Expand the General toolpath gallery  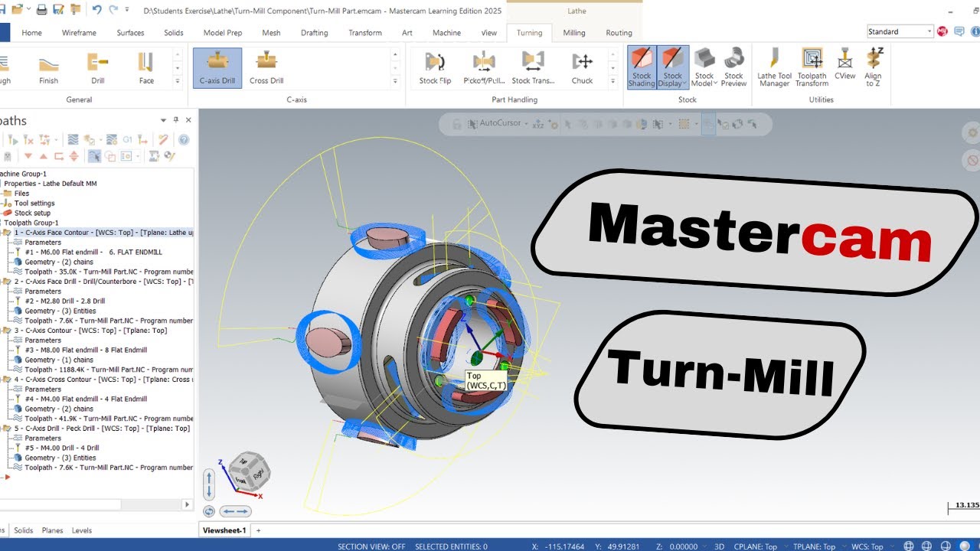tap(178, 80)
